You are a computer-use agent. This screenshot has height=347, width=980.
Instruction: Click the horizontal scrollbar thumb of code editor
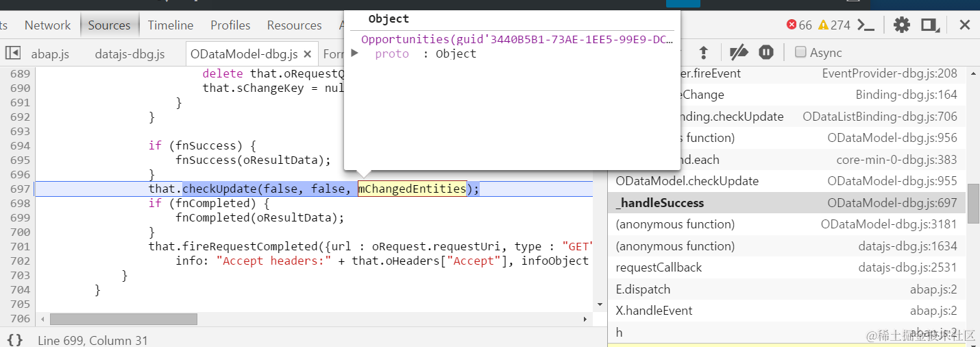pyautogui.click(x=123, y=319)
